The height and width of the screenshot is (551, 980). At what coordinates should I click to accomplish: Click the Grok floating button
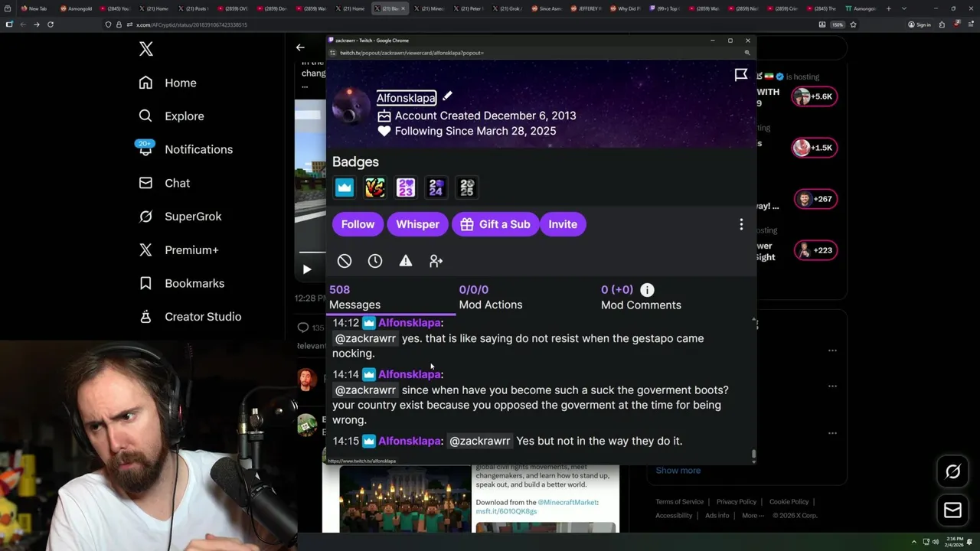pyautogui.click(x=952, y=472)
